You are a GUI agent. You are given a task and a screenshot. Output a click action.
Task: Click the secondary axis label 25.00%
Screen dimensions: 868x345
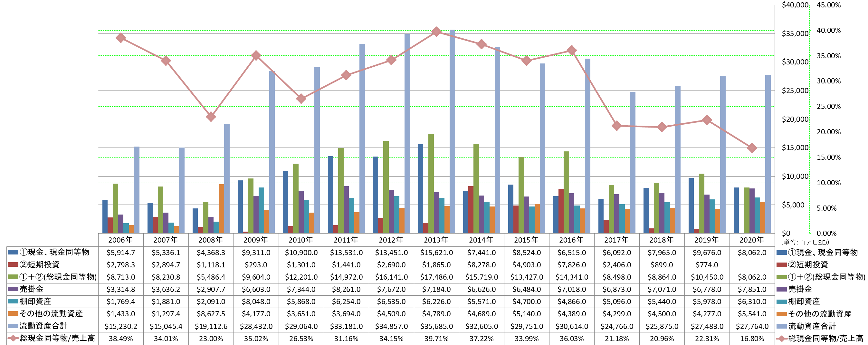point(829,107)
